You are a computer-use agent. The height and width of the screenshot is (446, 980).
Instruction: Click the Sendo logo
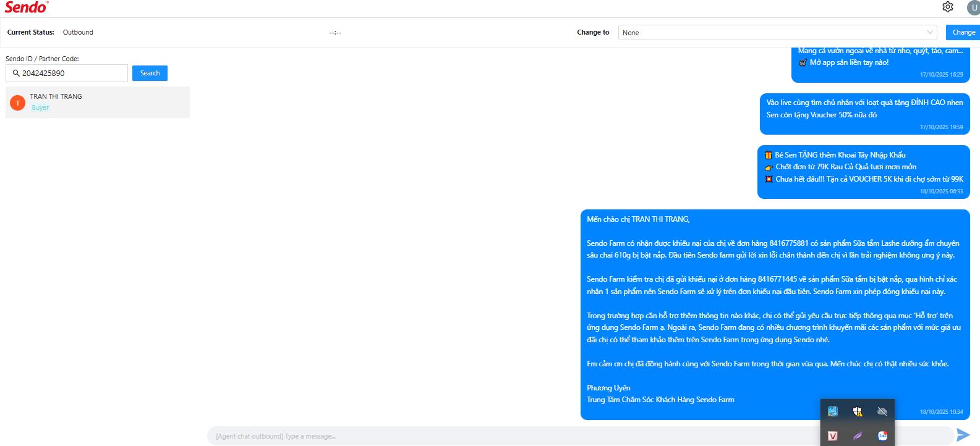pyautogui.click(x=26, y=7)
